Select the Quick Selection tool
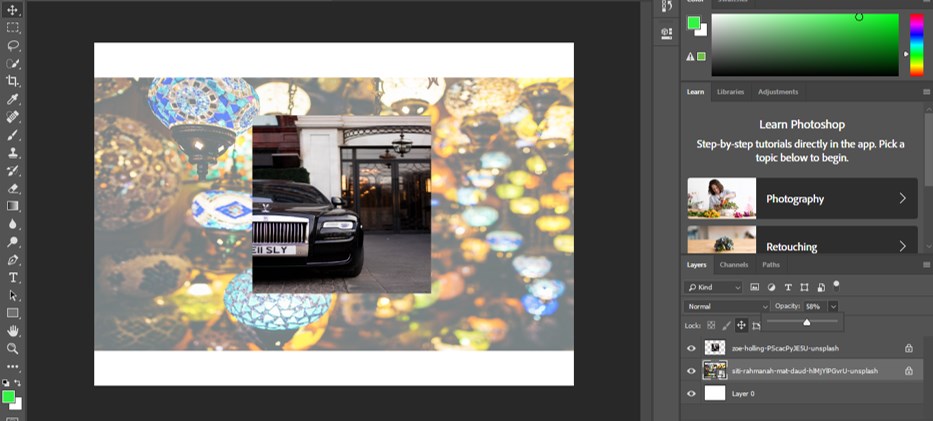The width and height of the screenshot is (933, 421). pos(12,63)
